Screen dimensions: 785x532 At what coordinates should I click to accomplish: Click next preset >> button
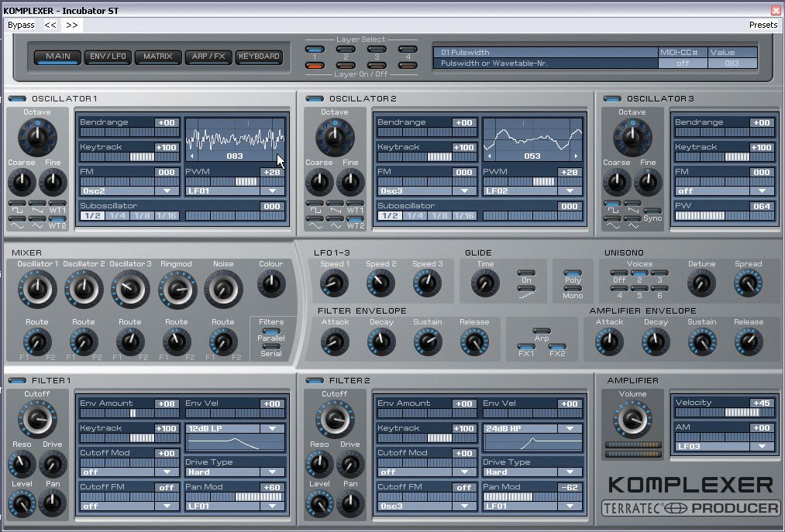click(71, 25)
